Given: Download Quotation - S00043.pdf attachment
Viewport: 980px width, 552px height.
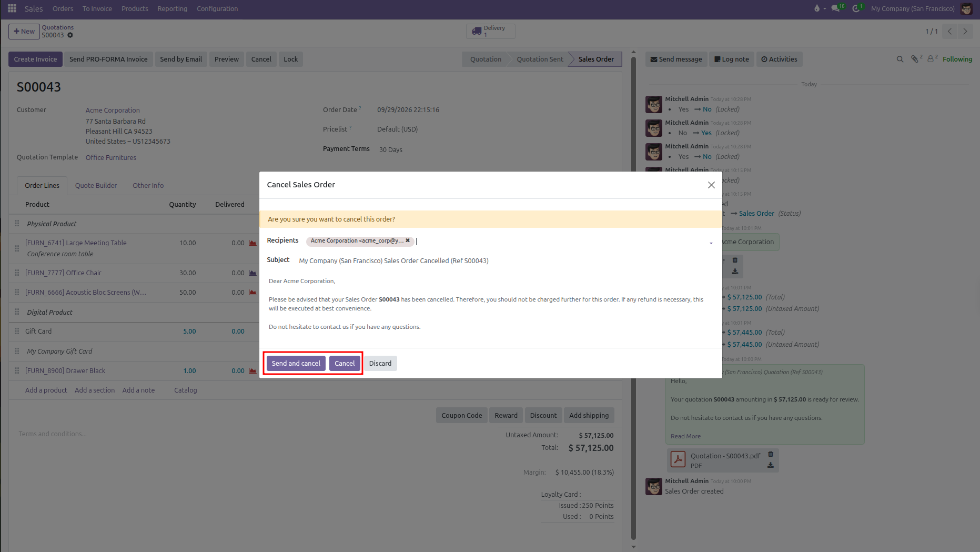Looking at the screenshot, I should 771,465.
